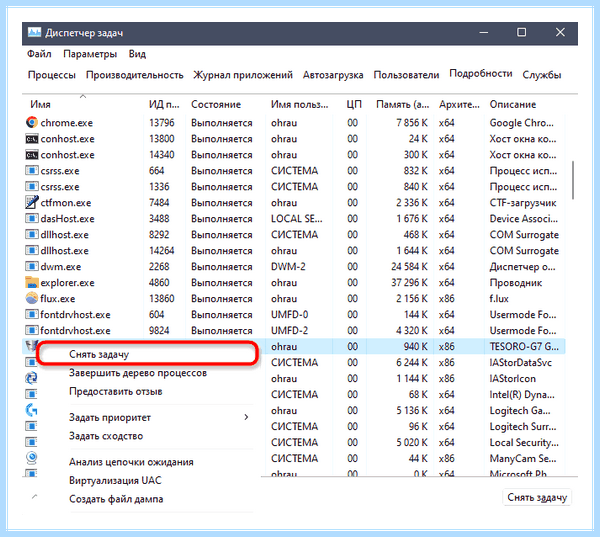
Task: Click the Проводник description cell
Action: click(x=515, y=283)
